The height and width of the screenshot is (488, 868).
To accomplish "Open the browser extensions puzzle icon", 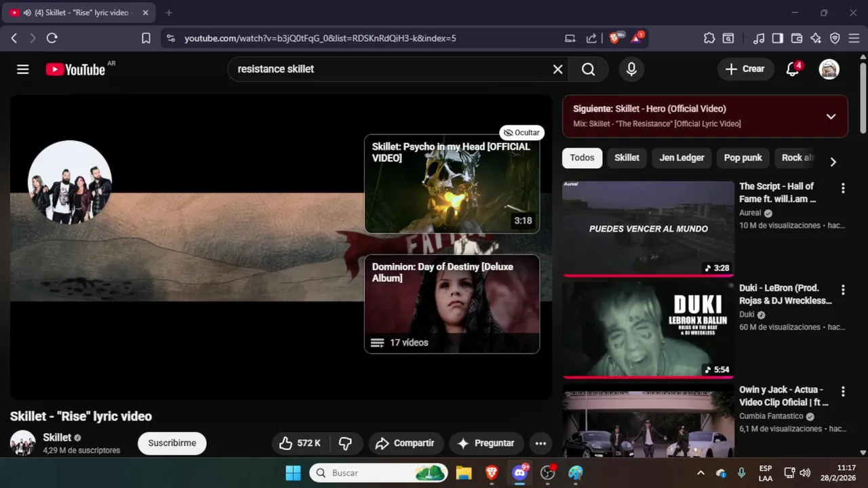I will coord(709,39).
